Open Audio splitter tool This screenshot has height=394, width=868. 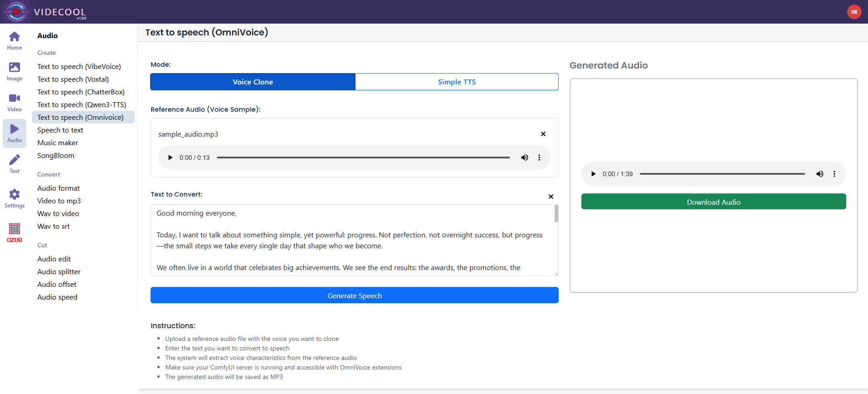tap(59, 271)
